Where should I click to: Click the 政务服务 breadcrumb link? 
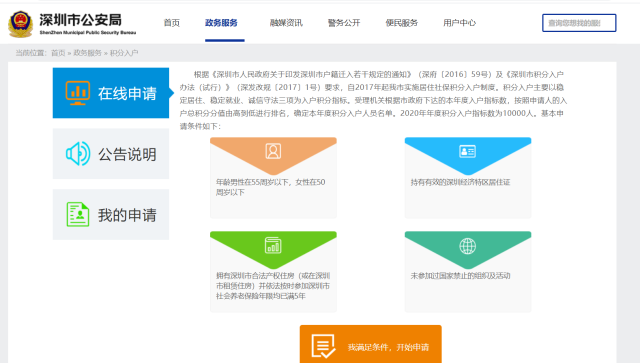[87, 53]
